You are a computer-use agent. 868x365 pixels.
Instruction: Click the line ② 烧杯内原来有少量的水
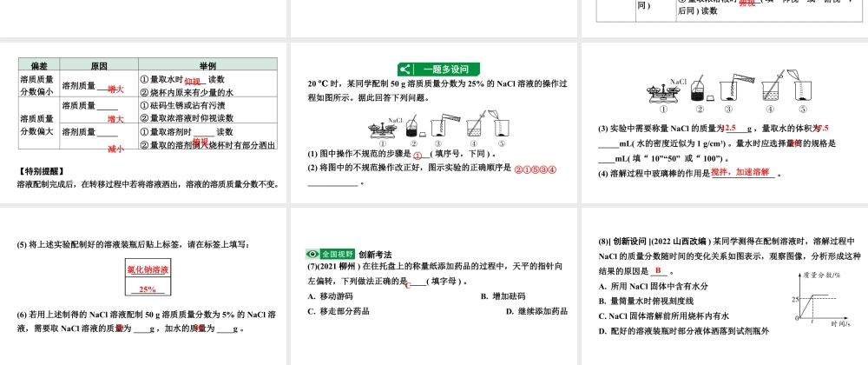(x=187, y=92)
